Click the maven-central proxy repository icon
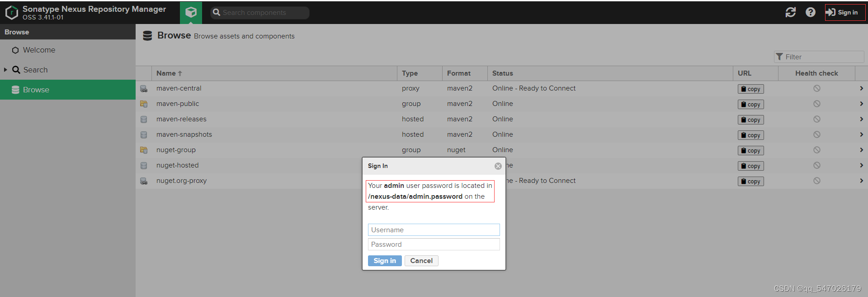This screenshot has width=868, height=297. pos(144,89)
